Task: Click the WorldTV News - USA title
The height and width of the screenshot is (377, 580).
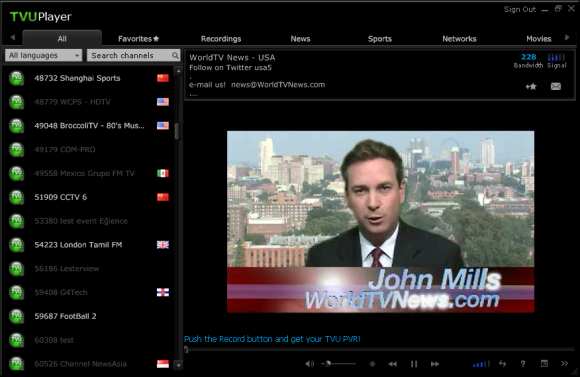Action: pyautogui.click(x=232, y=57)
